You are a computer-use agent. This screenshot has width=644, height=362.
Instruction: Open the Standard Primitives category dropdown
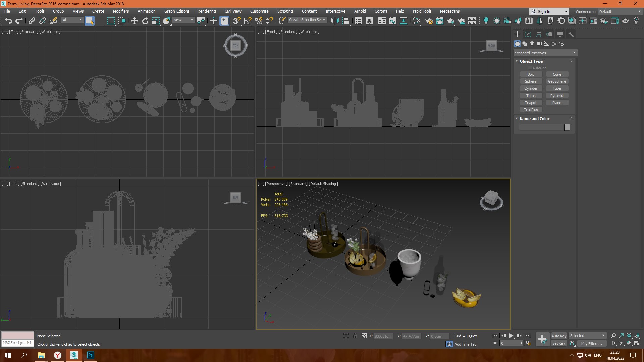(x=545, y=53)
